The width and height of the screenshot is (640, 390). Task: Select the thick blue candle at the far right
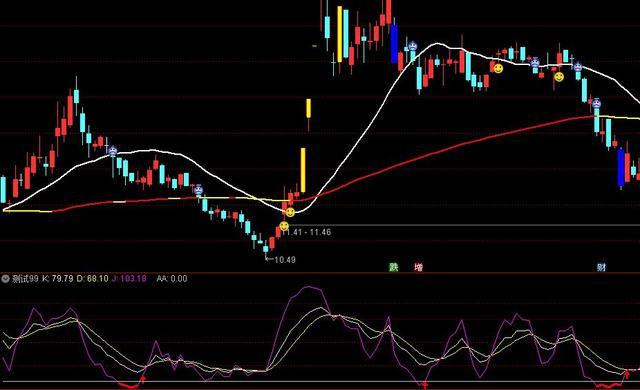621,167
